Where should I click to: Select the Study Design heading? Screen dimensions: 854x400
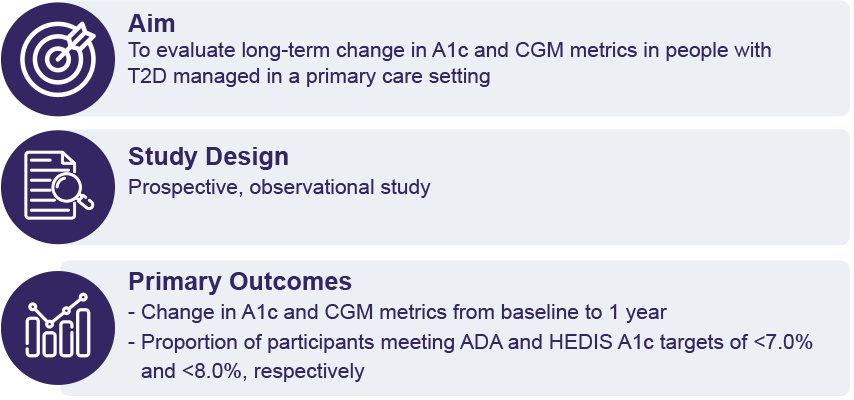[208, 156]
